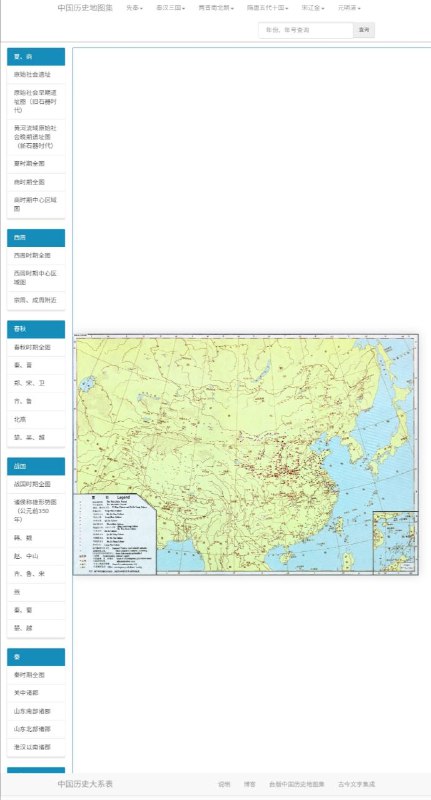Open the 齐、鲁 entry under 春秋
This screenshot has height=800, width=431.
click(x=36, y=402)
